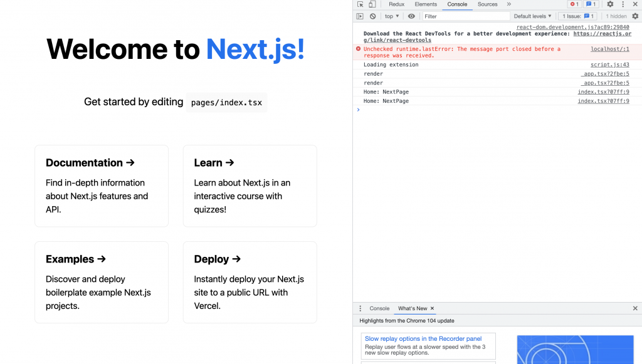The width and height of the screenshot is (642, 364).
Task: Switch to the Sources tab
Action: click(x=487, y=4)
